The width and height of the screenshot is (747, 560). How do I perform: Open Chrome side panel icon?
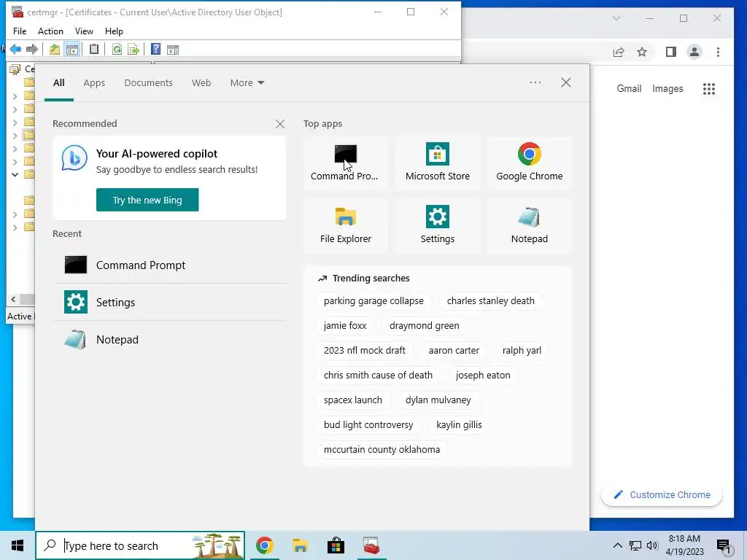click(x=671, y=52)
